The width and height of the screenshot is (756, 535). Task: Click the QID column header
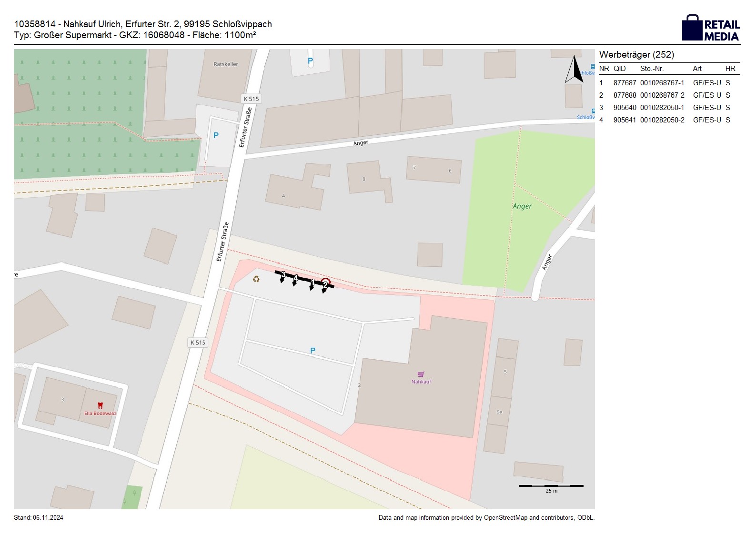tap(619, 69)
